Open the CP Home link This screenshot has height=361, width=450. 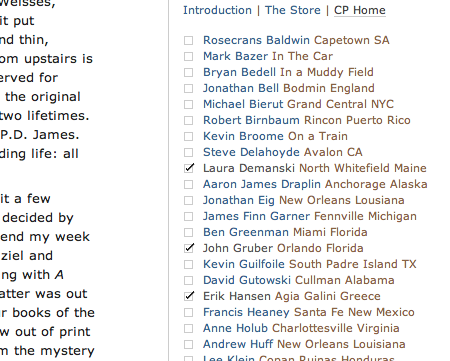pos(360,10)
